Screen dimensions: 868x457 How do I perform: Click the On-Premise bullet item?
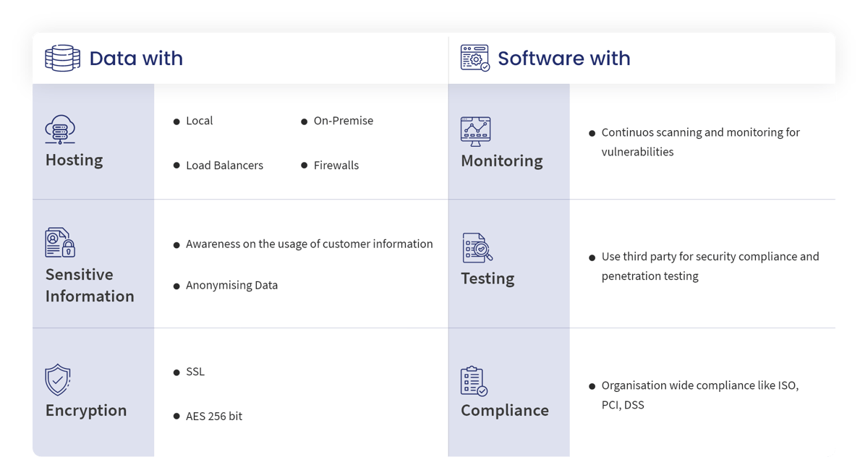[x=343, y=121]
